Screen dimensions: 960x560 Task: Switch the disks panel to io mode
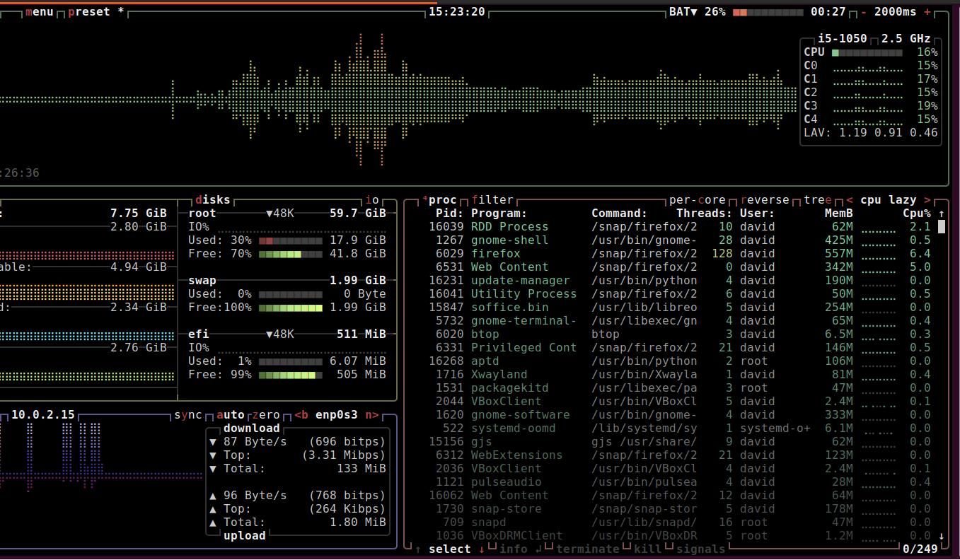point(372,199)
